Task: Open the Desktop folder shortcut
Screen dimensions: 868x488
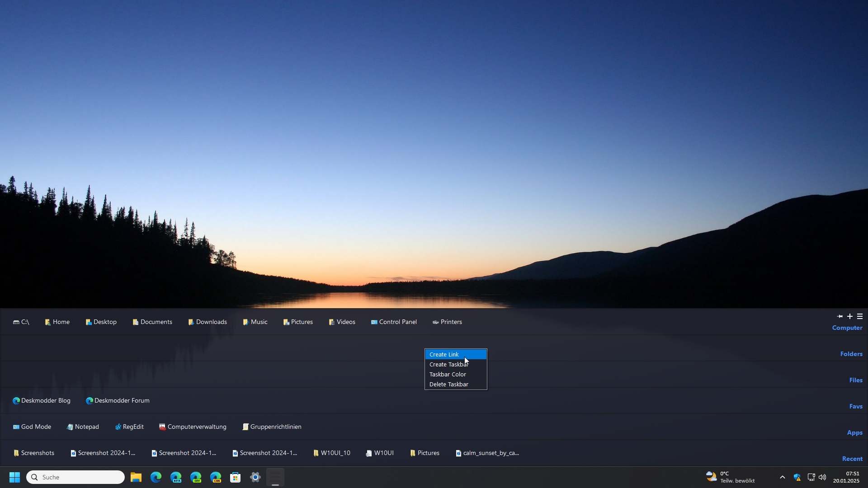Action: coord(101,322)
